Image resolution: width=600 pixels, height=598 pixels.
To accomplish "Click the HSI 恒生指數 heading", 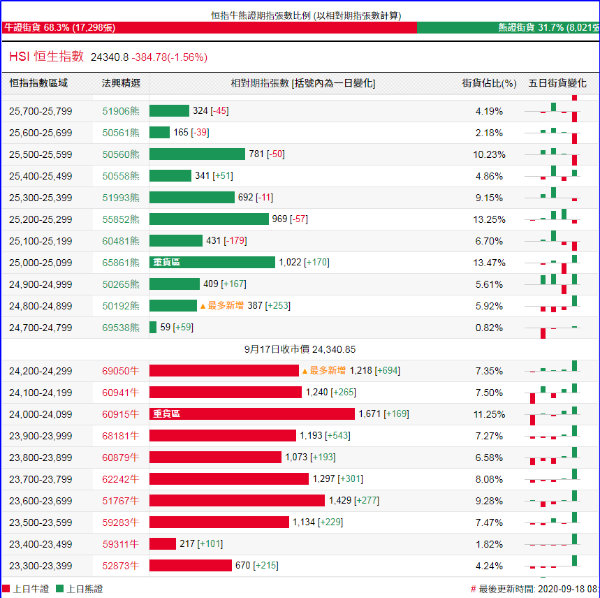I will click(x=46, y=56).
